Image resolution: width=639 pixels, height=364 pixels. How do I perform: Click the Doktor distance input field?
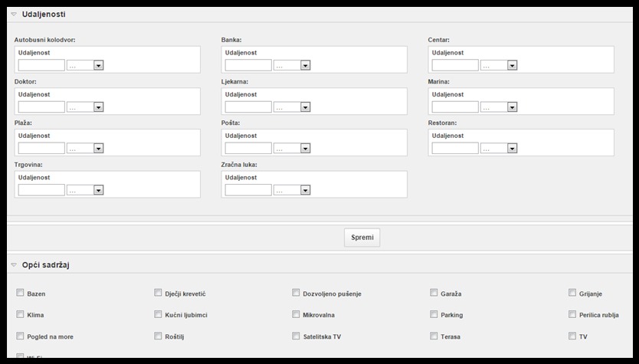41,107
